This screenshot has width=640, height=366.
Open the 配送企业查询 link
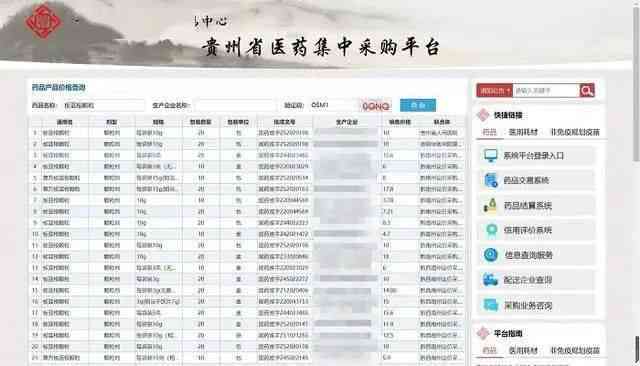click(x=528, y=280)
